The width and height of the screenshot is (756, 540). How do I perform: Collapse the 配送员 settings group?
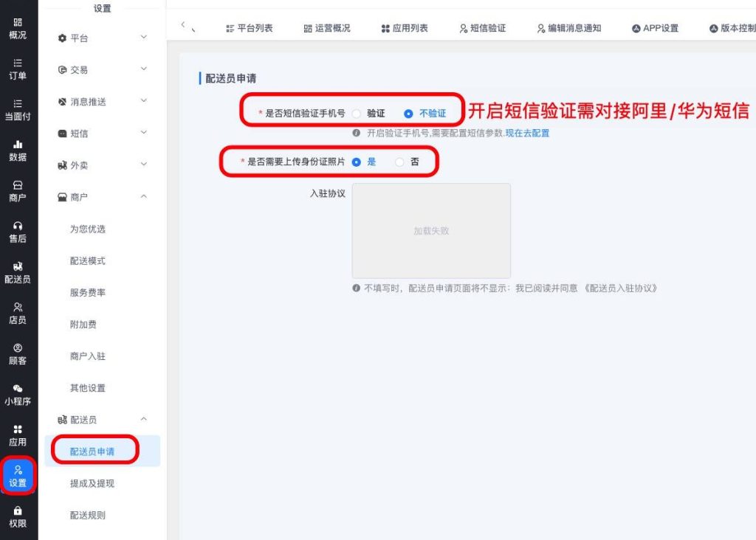pos(102,420)
